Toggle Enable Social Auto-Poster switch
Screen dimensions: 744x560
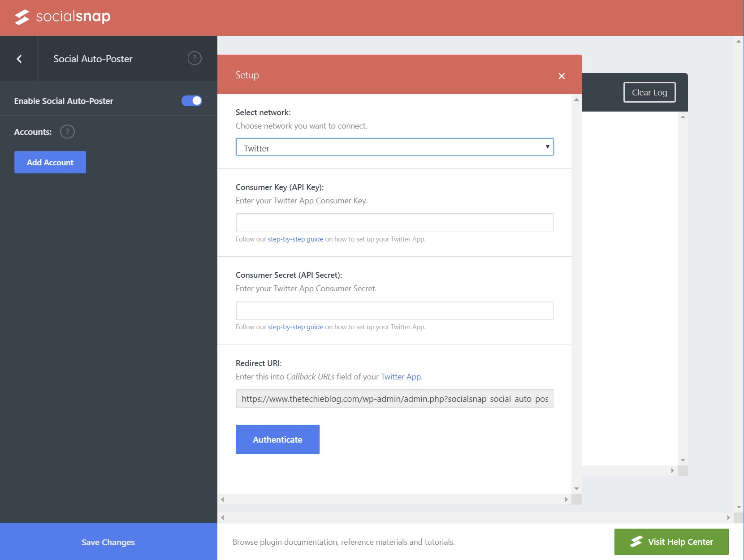[192, 101]
